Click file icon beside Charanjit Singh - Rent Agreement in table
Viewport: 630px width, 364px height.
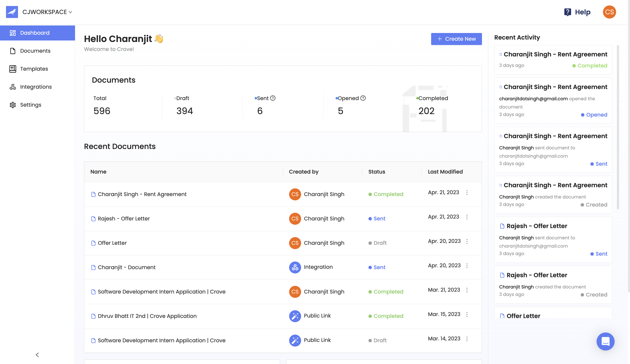coord(93,194)
